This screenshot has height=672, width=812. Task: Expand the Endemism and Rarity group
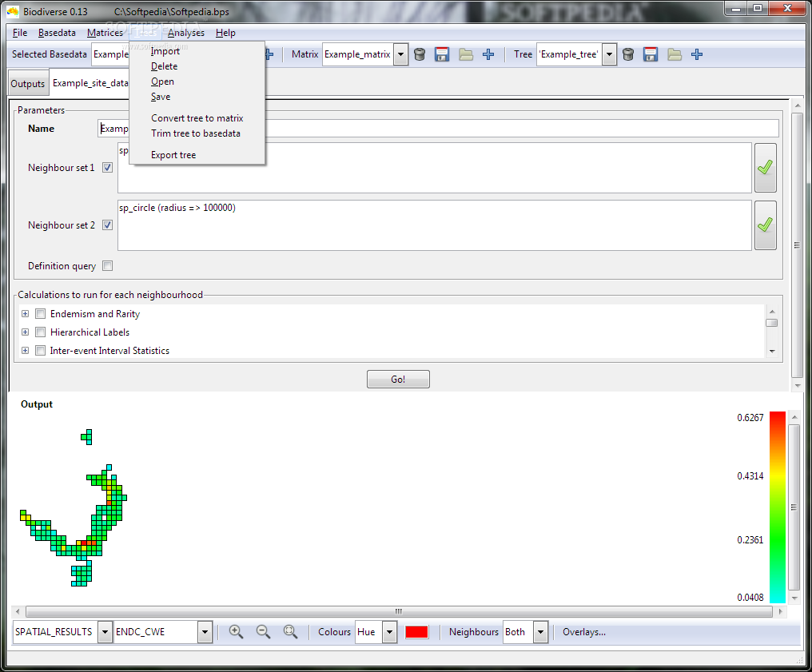coord(25,314)
